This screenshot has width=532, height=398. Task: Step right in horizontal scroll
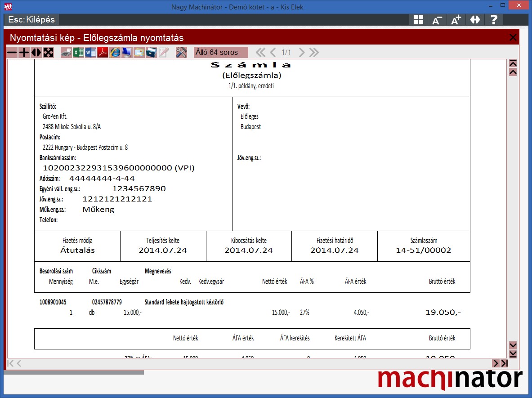click(496, 363)
